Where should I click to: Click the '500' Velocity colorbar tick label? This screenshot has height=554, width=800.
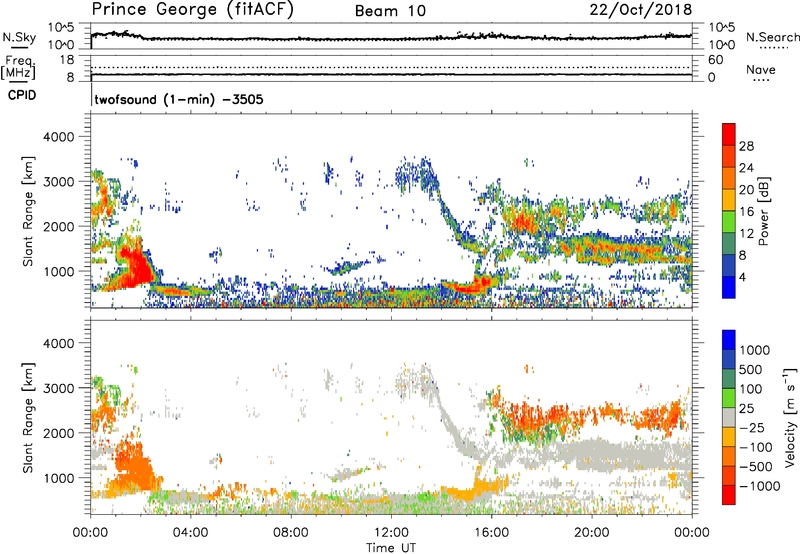tap(752, 369)
